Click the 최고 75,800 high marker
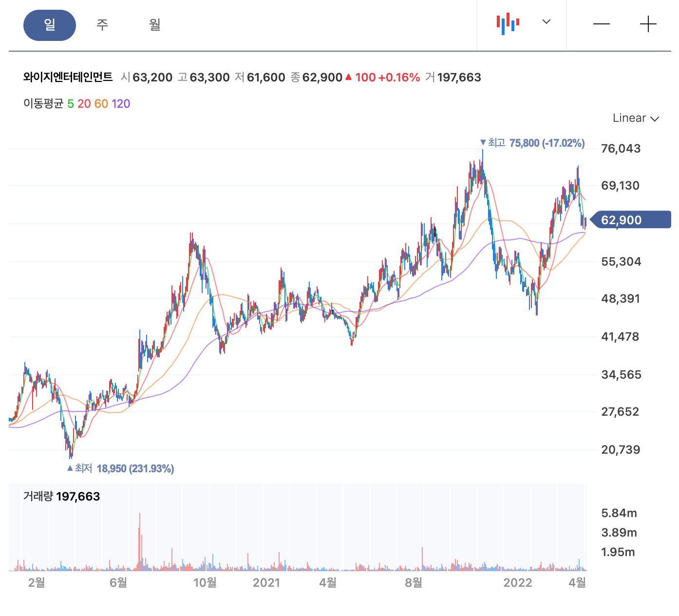 532,143
